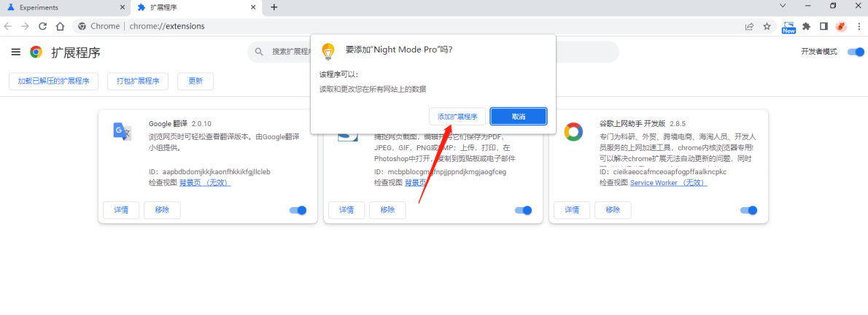This screenshot has height=315, width=868.
Task: Open 详情 for Google 翻译
Action: click(x=121, y=211)
